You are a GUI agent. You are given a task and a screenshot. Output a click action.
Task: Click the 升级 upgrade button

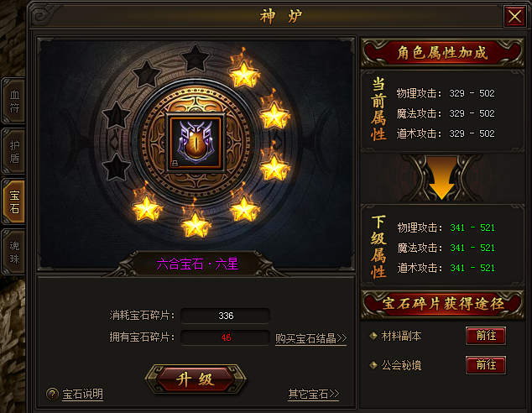(196, 379)
